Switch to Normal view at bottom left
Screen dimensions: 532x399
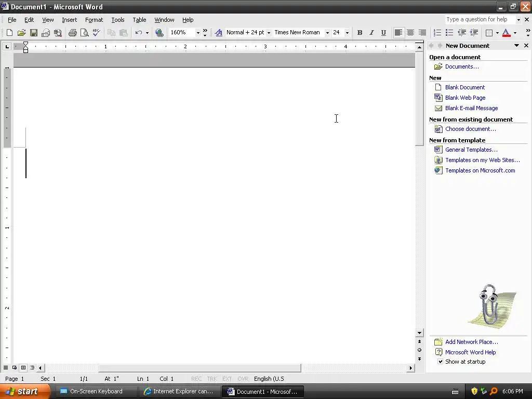pyautogui.click(x=6, y=367)
